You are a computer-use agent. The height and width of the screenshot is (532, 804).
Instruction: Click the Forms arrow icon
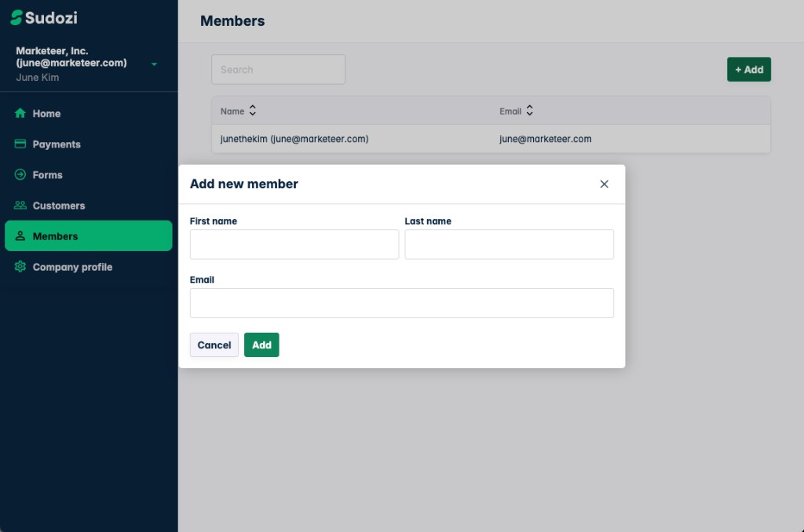[20, 174]
